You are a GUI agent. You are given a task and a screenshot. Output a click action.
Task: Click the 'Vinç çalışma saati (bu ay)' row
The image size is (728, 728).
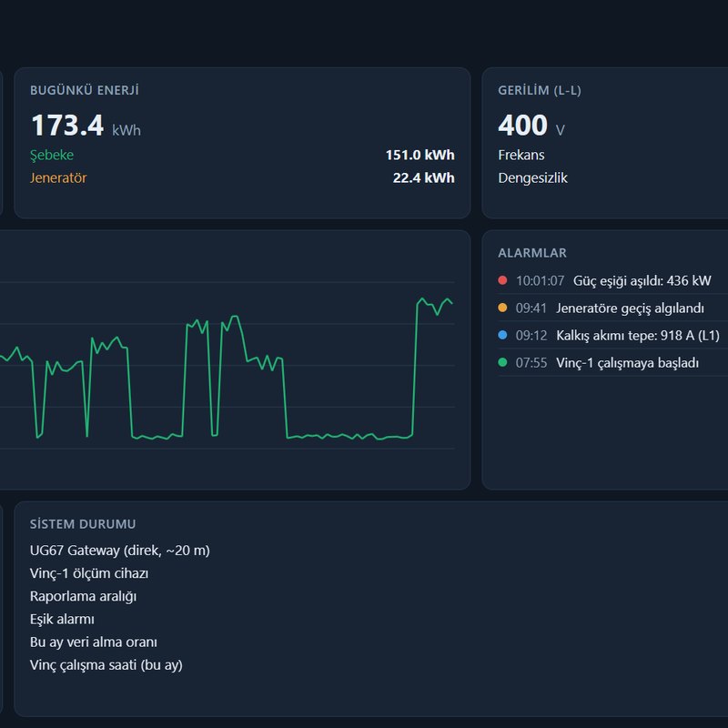[106, 665]
